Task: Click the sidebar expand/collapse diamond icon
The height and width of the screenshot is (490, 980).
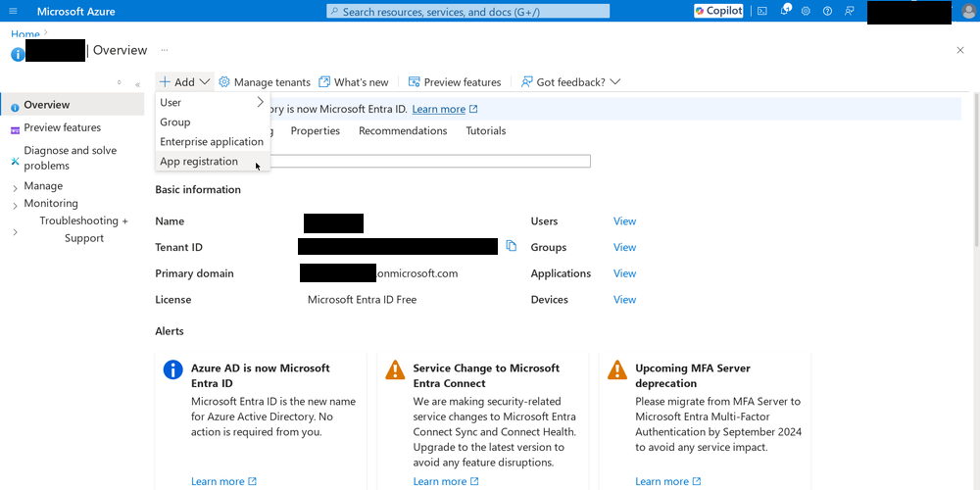Action: click(x=120, y=82)
